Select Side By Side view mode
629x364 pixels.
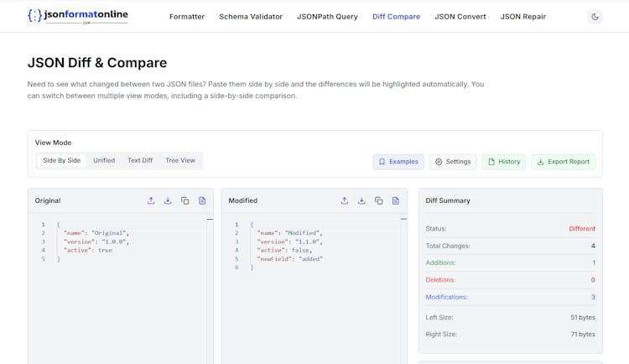(62, 161)
